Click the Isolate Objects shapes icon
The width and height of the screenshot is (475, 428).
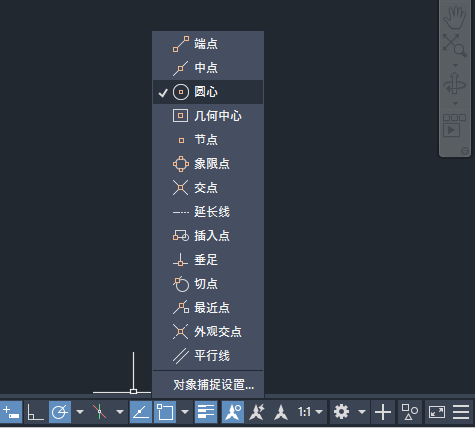[x=410, y=412]
